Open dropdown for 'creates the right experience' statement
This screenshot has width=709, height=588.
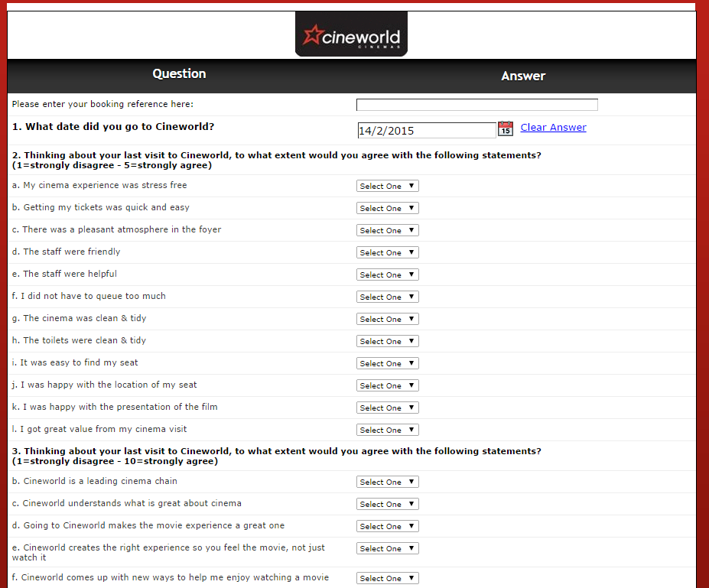[x=388, y=547]
